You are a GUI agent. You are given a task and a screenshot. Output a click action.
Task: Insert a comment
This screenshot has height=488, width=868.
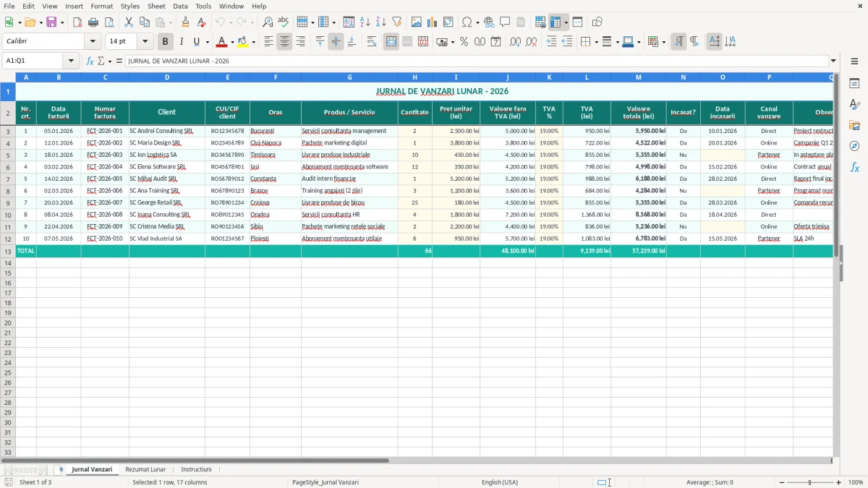click(x=505, y=22)
